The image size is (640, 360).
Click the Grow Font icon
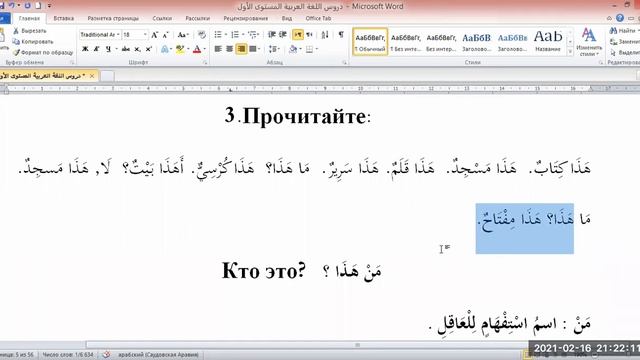click(155, 35)
